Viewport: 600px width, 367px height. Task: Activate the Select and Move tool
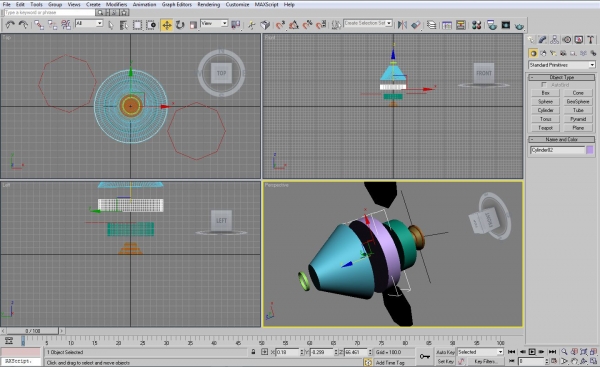(166, 25)
